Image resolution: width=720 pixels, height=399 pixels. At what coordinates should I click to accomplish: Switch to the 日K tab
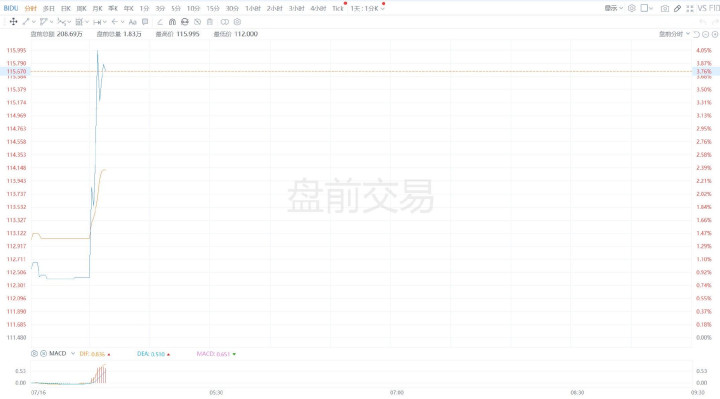pyautogui.click(x=66, y=8)
